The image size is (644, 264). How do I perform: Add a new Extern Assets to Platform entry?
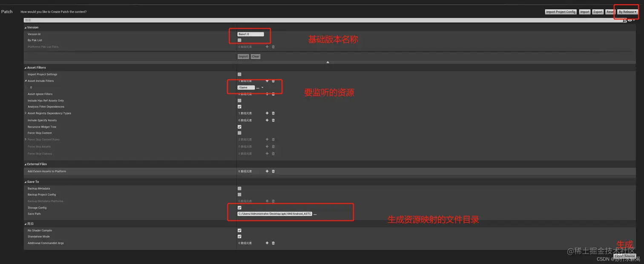pos(267,171)
